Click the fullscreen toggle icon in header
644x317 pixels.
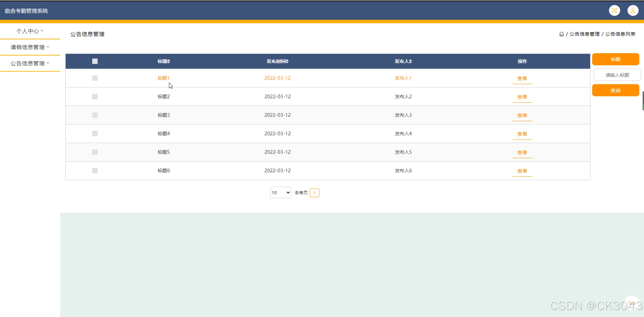tap(614, 11)
